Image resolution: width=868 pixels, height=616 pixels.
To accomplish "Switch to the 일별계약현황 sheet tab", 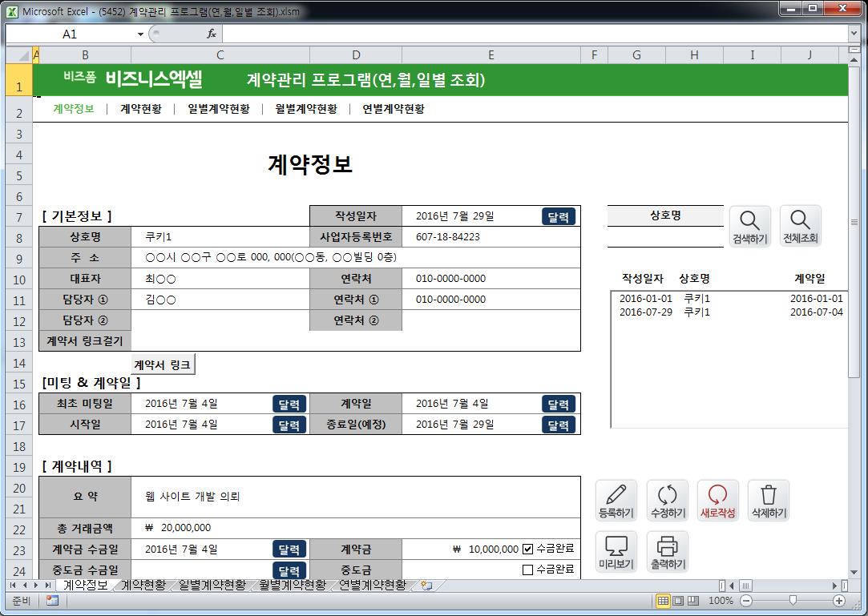I will click(x=212, y=585).
